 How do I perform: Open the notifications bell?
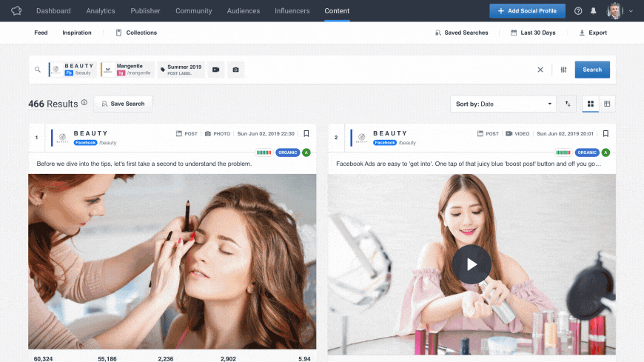click(x=594, y=11)
